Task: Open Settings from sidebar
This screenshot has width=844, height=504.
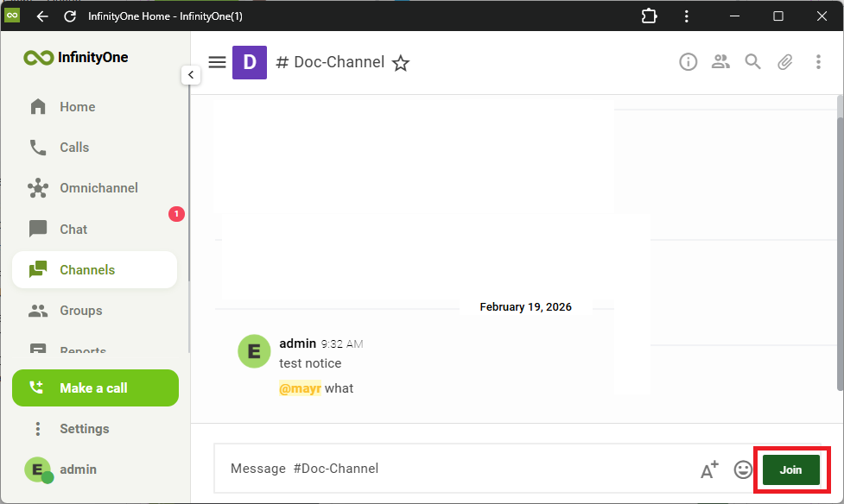Action: coord(95,429)
